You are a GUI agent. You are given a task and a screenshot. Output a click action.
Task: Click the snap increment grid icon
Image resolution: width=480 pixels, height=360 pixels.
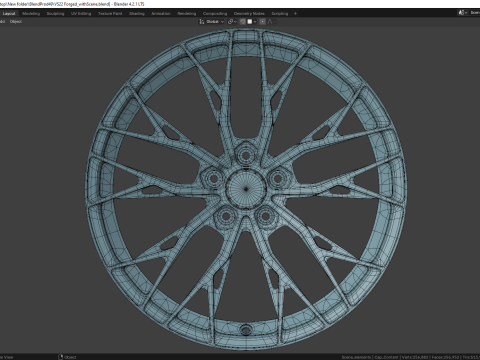pos(250,22)
